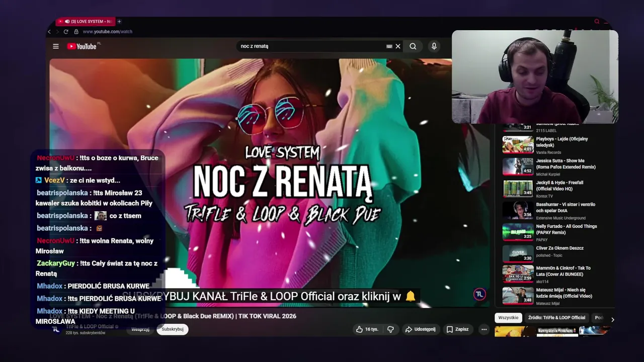View site info via the padlock icon

(75, 32)
